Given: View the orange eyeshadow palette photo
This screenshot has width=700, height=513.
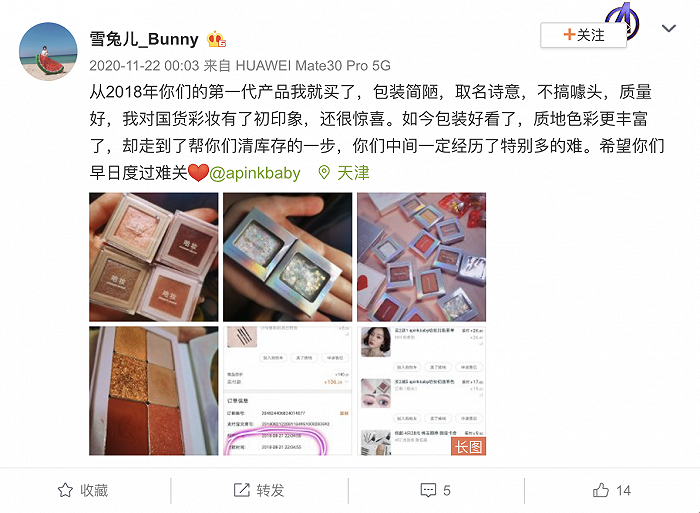Looking at the screenshot, I should click(154, 391).
